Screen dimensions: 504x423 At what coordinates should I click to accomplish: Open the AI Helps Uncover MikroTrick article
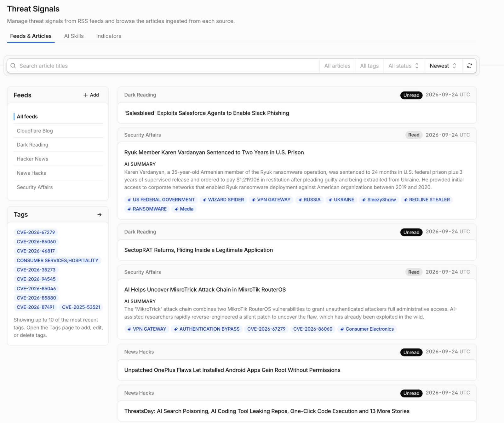[x=205, y=290]
